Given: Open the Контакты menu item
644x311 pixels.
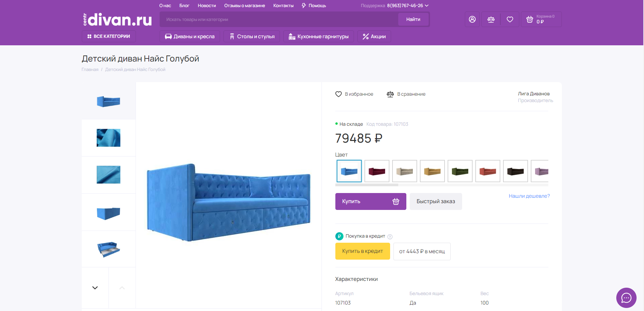Looking at the screenshot, I should (x=283, y=5).
